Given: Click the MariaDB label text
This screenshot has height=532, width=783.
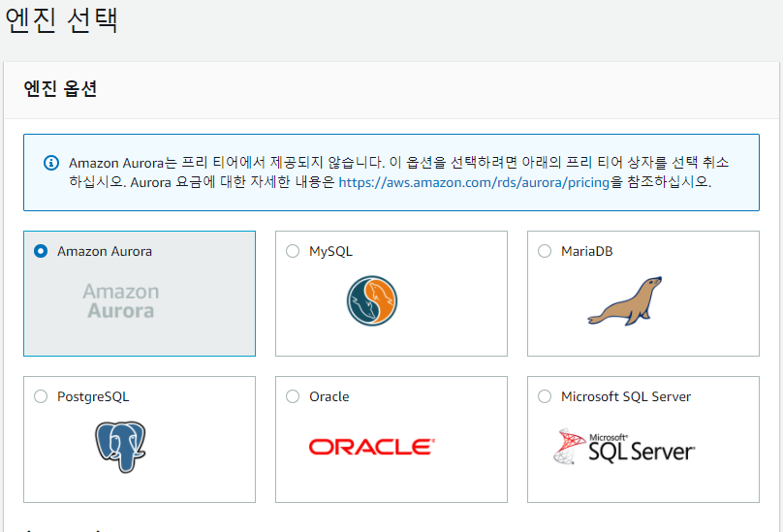Looking at the screenshot, I should click(x=586, y=251).
